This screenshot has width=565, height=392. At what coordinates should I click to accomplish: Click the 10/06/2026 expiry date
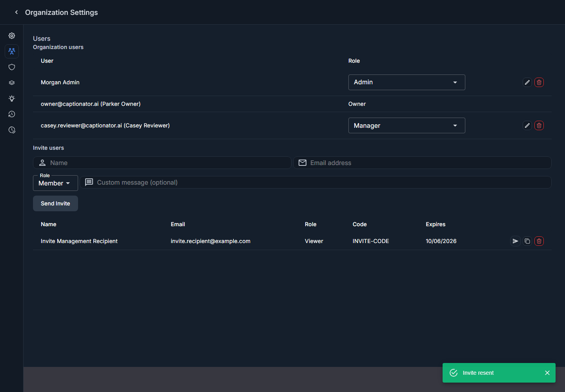click(441, 241)
